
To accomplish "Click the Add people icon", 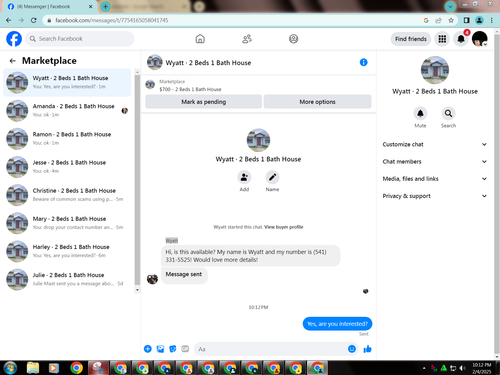I will point(244,177).
